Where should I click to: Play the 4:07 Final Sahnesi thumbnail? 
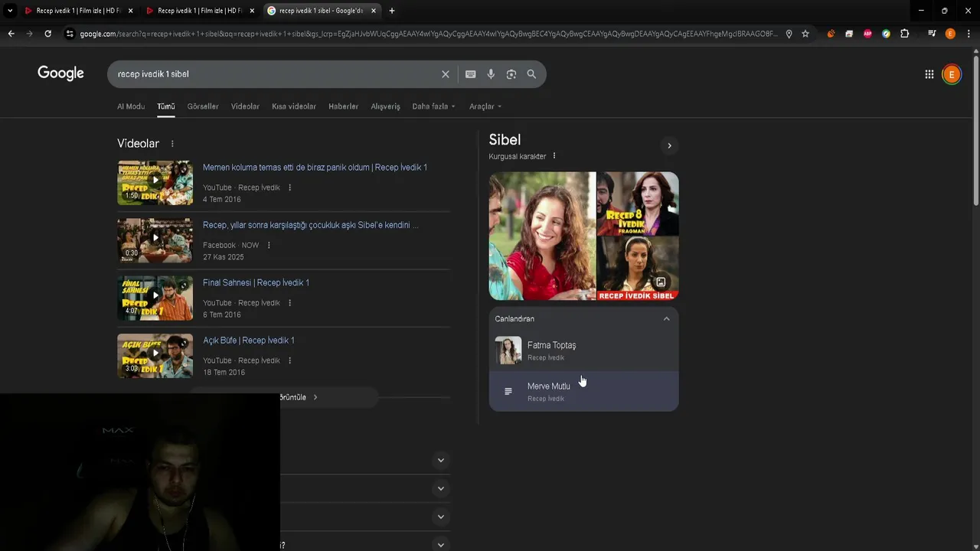155,298
